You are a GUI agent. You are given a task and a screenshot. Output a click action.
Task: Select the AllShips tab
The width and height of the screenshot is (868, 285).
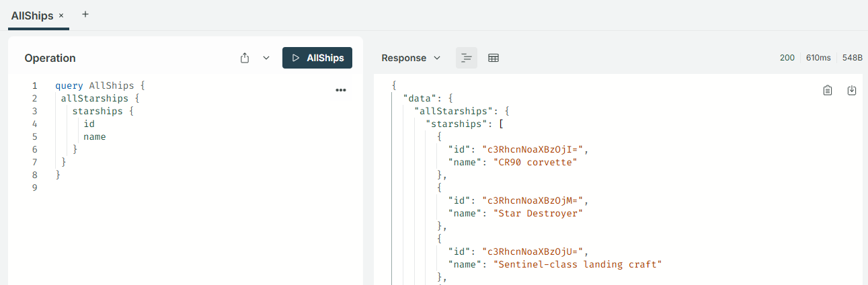coord(32,15)
